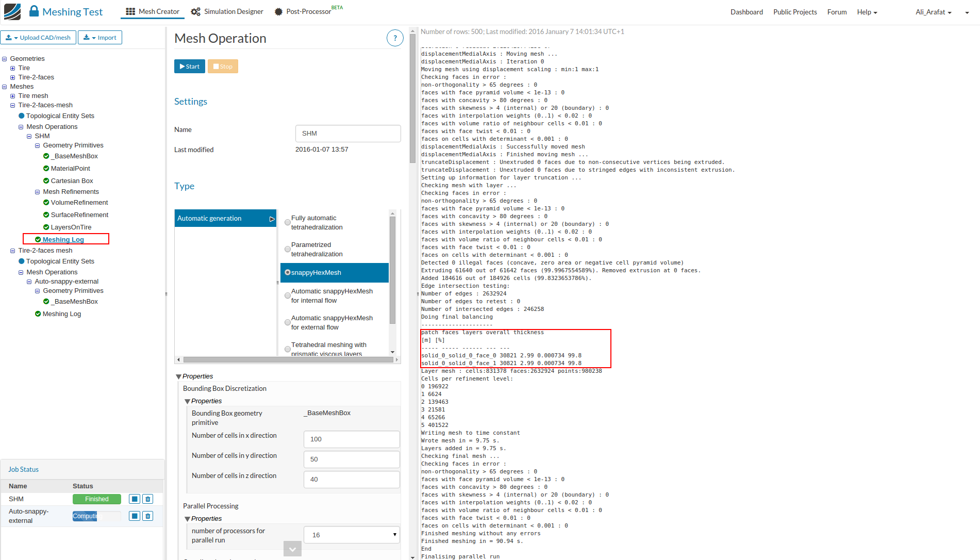Click the Simulation Designer gears icon
This screenshot has height=560, width=980.
[x=195, y=11]
